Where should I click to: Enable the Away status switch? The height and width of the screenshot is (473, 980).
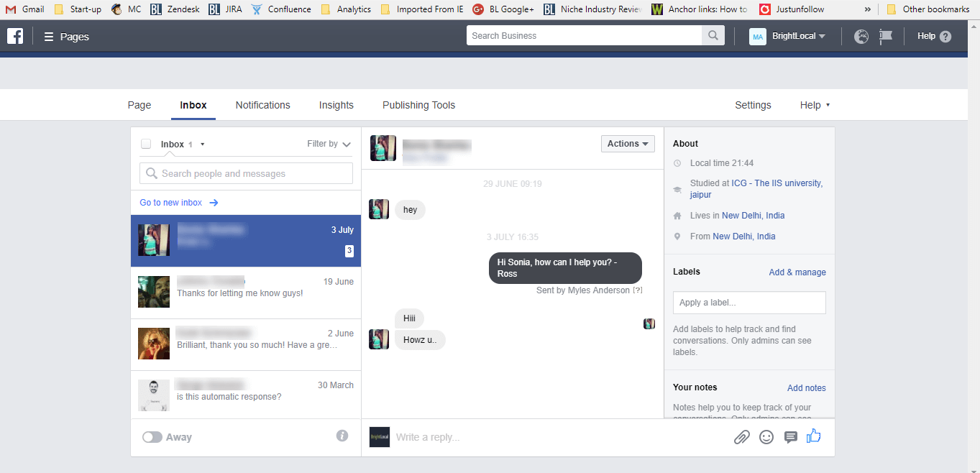[x=152, y=436]
